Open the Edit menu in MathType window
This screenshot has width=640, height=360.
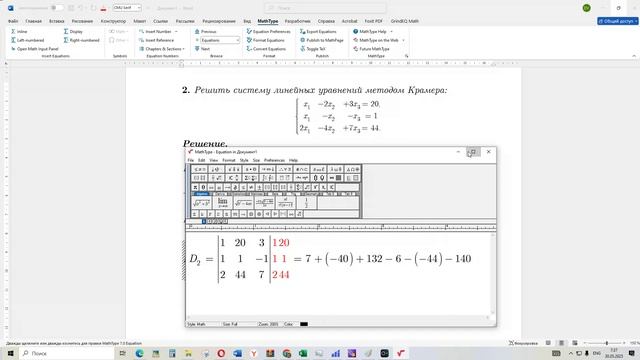[x=201, y=160]
